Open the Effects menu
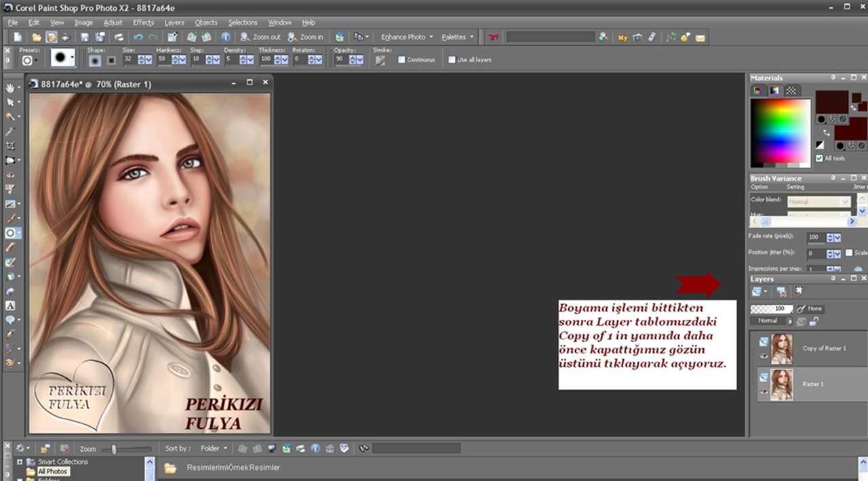The width and height of the screenshot is (868, 481). tap(143, 22)
